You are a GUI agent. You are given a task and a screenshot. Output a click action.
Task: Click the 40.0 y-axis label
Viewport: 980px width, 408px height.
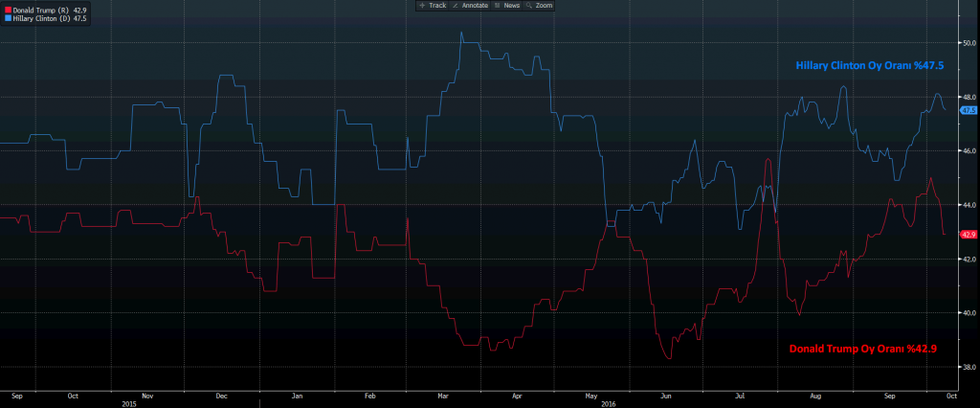(969, 313)
